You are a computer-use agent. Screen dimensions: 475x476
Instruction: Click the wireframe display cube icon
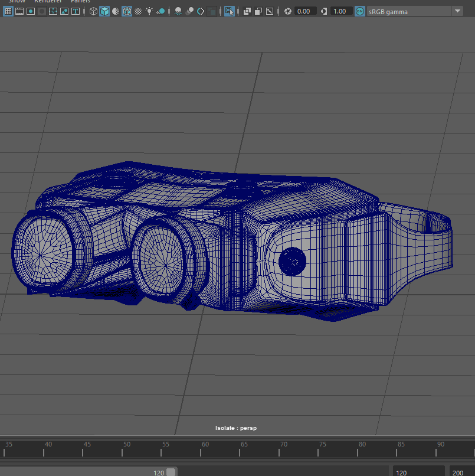93,11
